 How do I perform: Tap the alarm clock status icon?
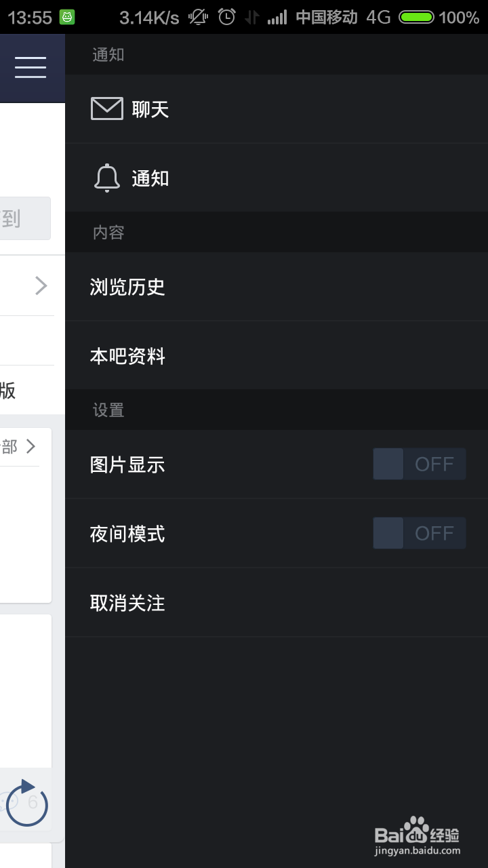(x=227, y=17)
